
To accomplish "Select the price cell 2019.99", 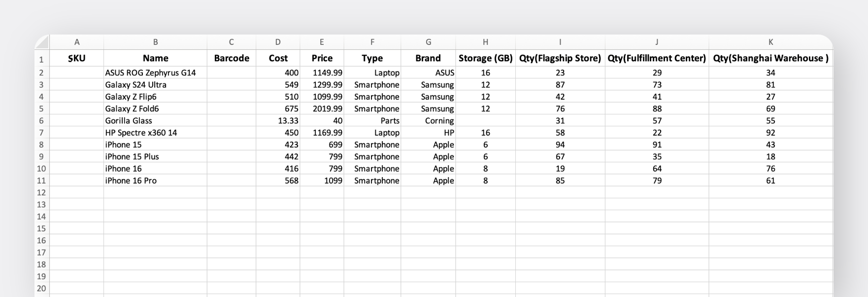I will coord(322,109).
